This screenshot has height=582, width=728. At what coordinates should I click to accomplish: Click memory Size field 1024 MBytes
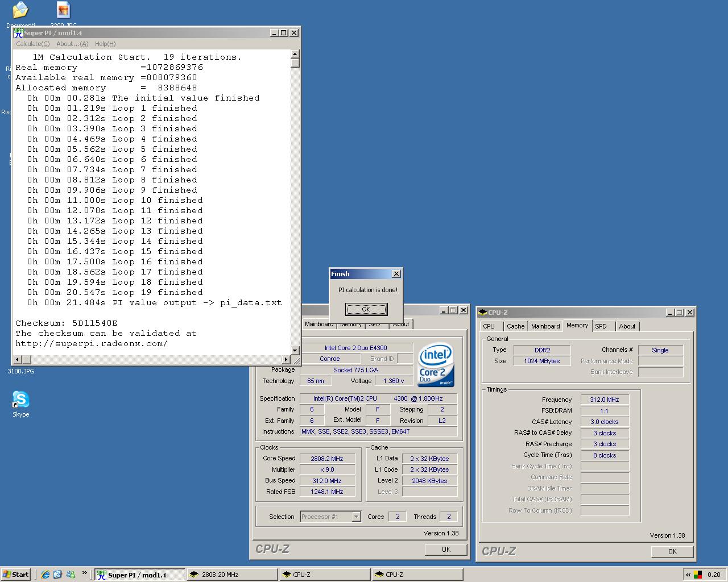542,361
